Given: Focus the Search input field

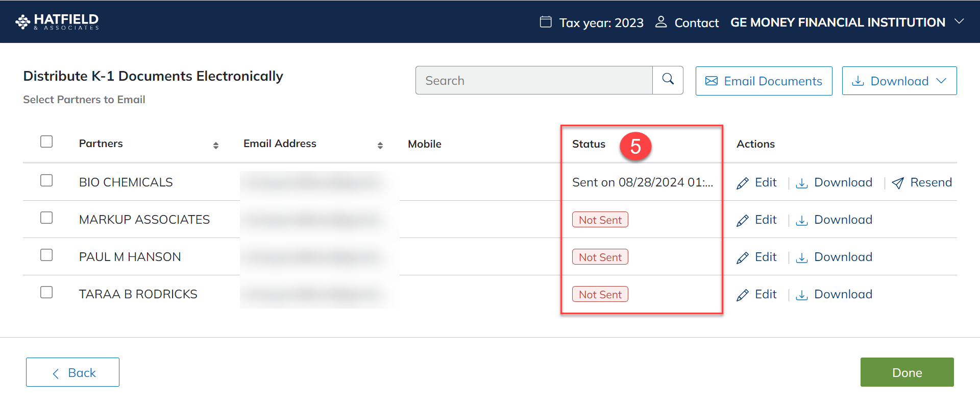Looking at the screenshot, I should pos(533,80).
